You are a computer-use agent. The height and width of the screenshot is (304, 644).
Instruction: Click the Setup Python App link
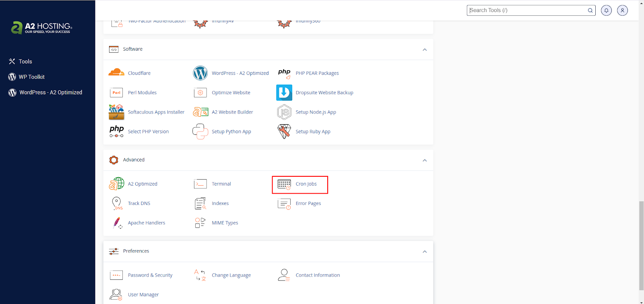(231, 132)
